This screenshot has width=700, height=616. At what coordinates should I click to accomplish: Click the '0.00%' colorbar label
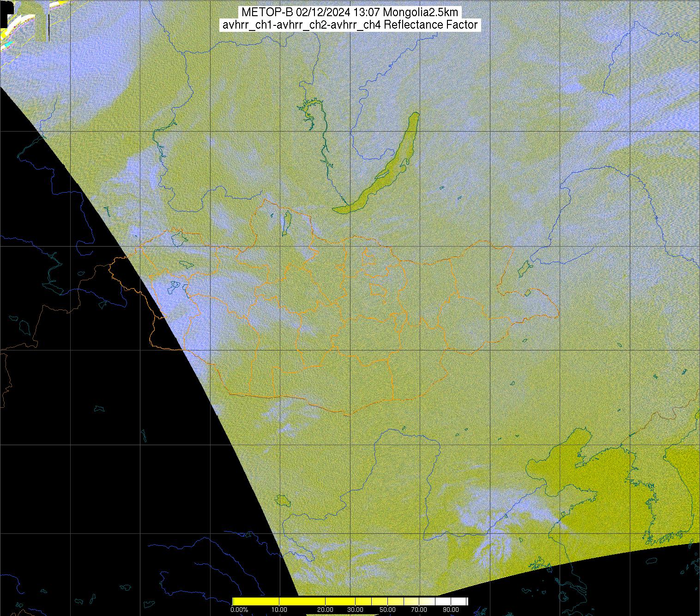(239, 610)
